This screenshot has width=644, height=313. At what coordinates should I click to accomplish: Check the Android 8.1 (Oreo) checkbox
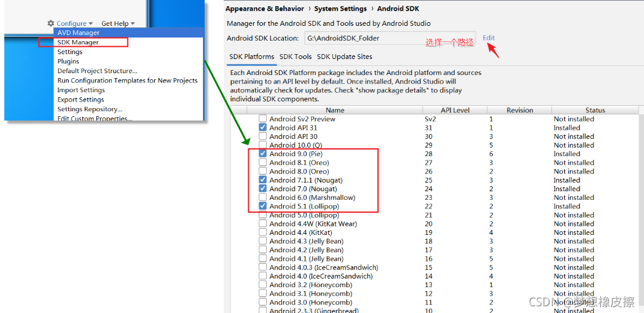(263, 163)
